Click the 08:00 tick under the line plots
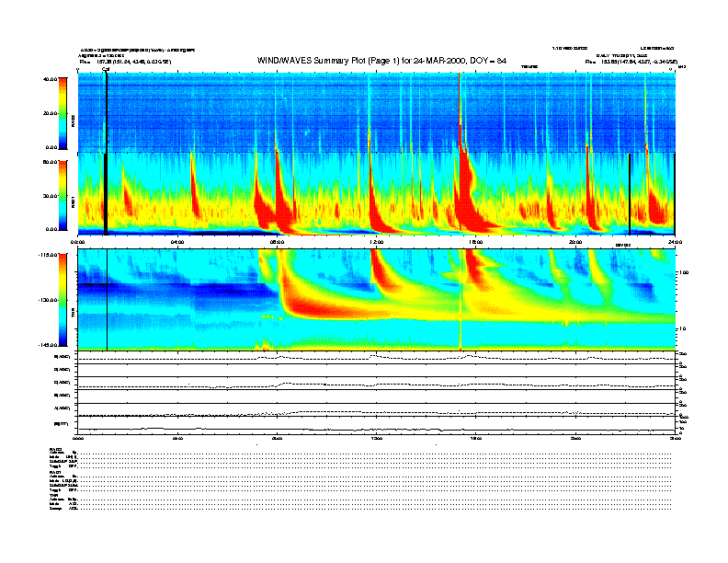The height and width of the screenshot is (563, 728). pyautogui.click(x=277, y=438)
